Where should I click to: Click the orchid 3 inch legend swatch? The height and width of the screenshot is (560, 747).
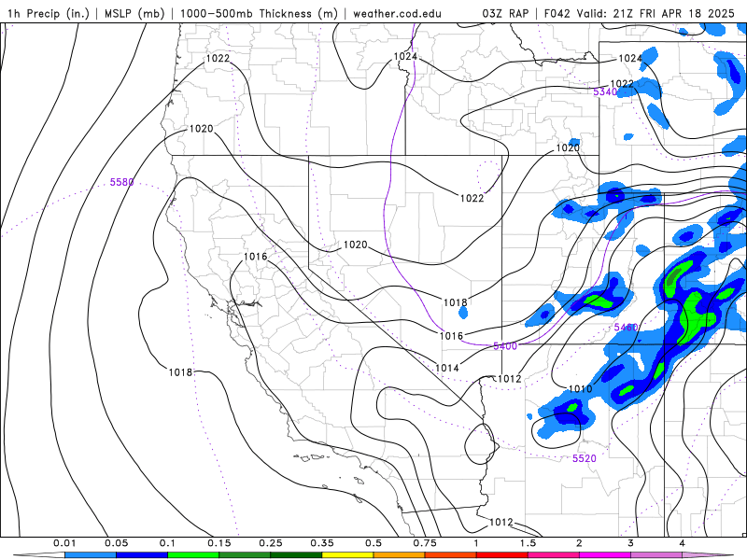pos(656,555)
